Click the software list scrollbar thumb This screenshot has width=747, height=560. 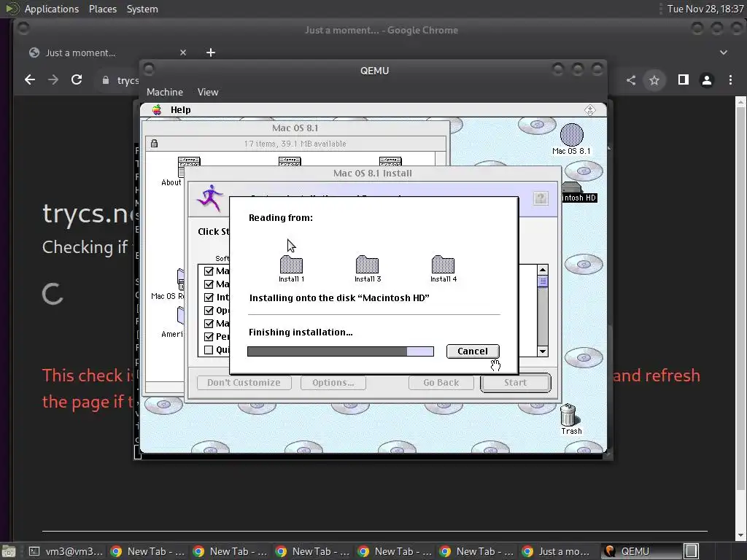pos(543,281)
